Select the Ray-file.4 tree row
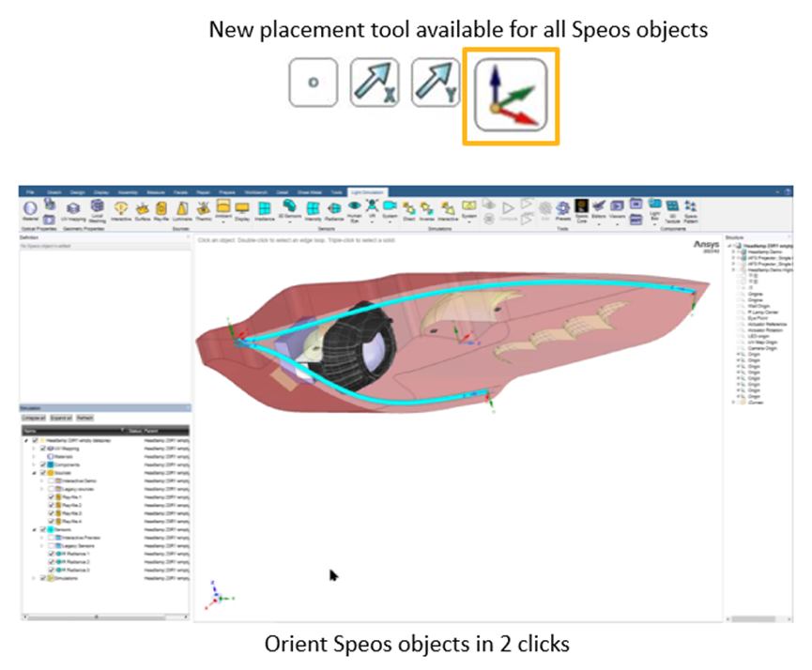 [106, 522]
